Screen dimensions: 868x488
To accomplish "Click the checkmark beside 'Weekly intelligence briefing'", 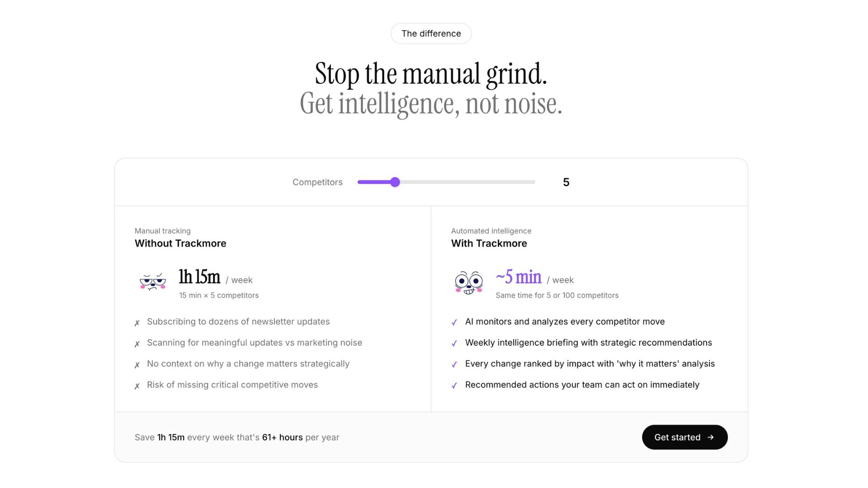I will point(454,343).
